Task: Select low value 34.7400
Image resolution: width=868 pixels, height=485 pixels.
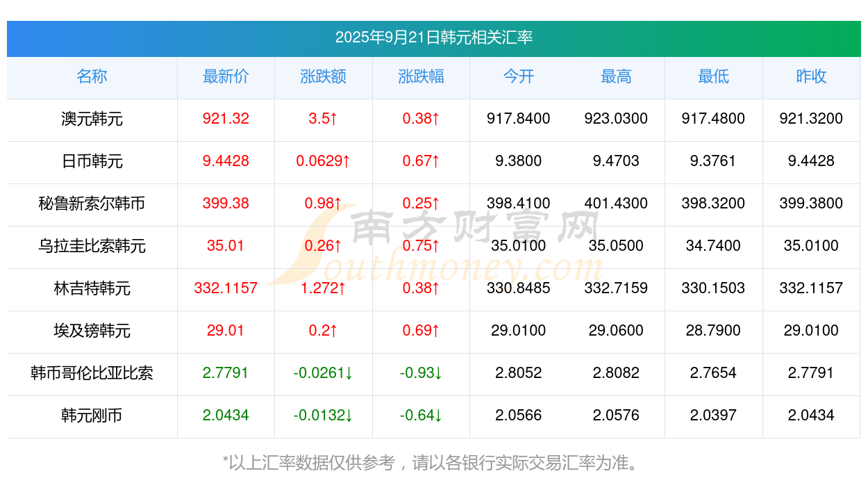Action: 714,246
